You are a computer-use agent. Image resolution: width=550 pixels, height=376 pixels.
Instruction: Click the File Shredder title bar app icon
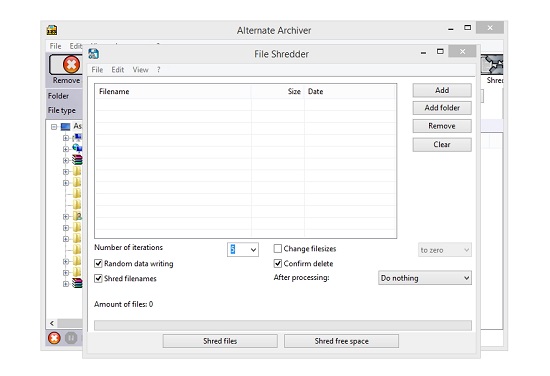(94, 54)
